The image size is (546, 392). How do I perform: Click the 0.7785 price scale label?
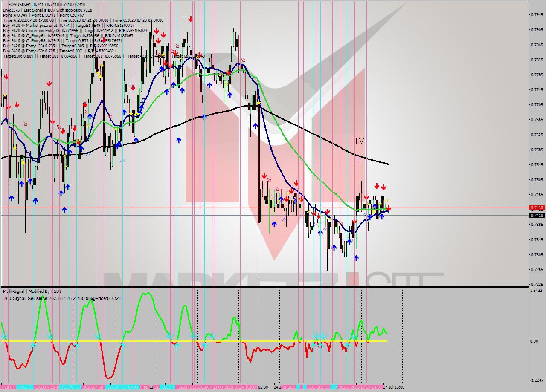click(537, 75)
